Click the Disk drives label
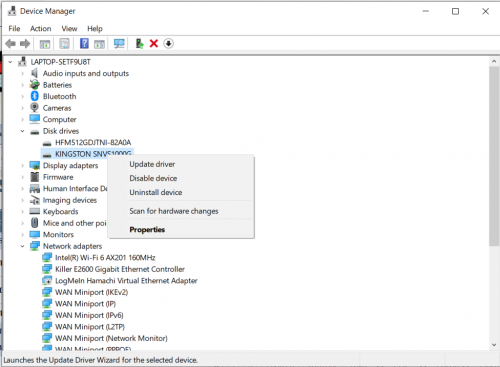The image size is (500, 367). pyautogui.click(x=61, y=131)
